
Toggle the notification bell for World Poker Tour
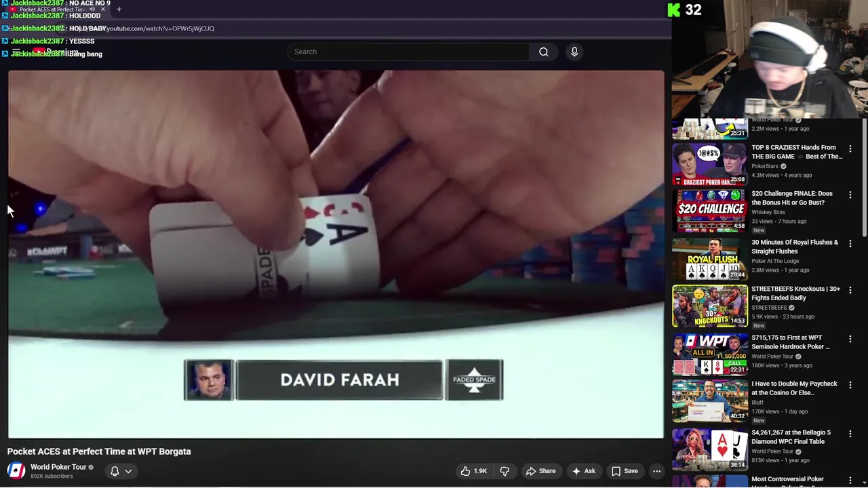click(x=115, y=471)
